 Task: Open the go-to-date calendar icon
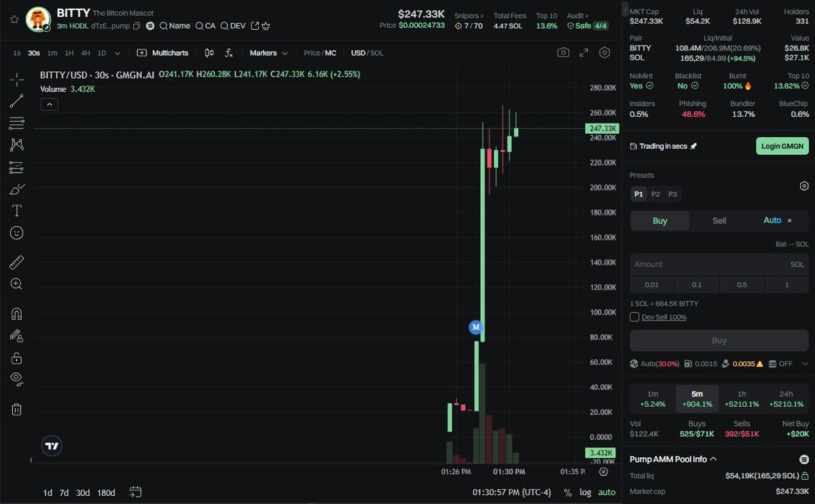(x=135, y=492)
